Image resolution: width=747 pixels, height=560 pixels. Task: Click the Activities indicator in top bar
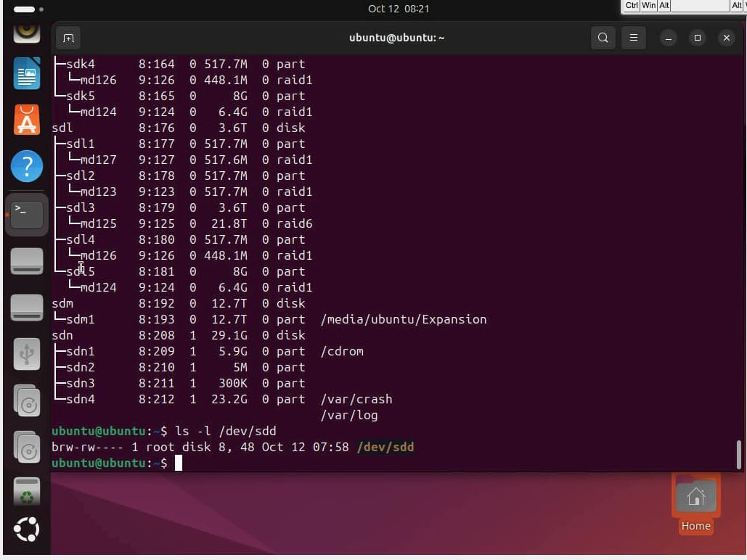coord(28,9)
